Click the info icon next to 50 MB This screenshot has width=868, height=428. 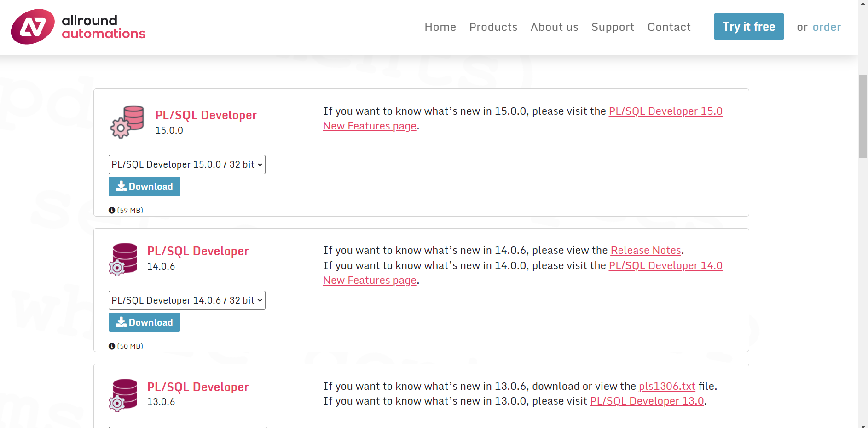coord(112,346)
